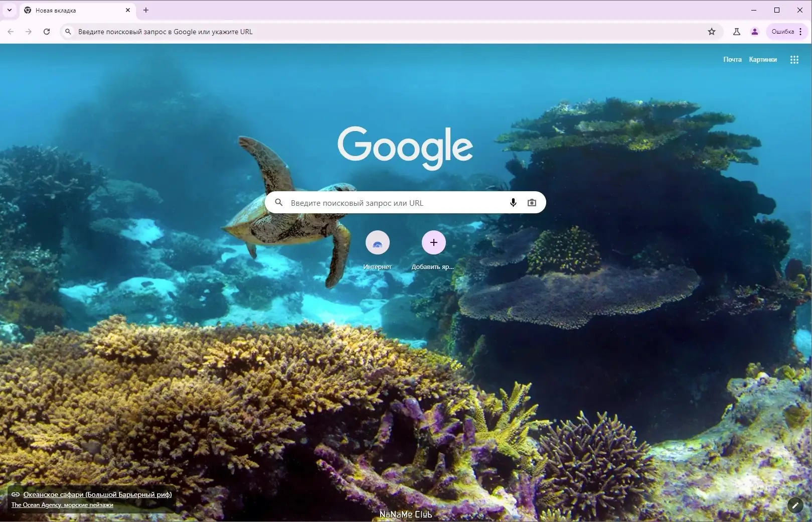
Task: Start voice search with the microphone icon
Action: pyautogui.click(x=513, y=203)
